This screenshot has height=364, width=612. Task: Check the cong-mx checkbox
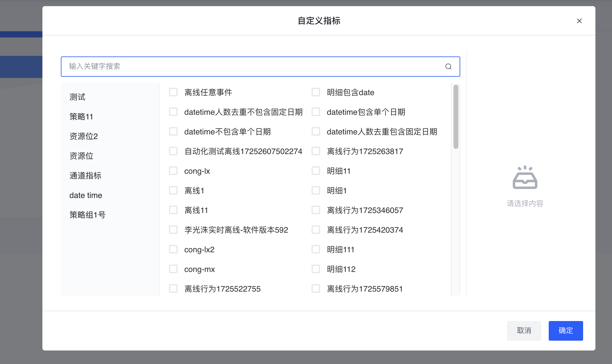click(173, 269)
